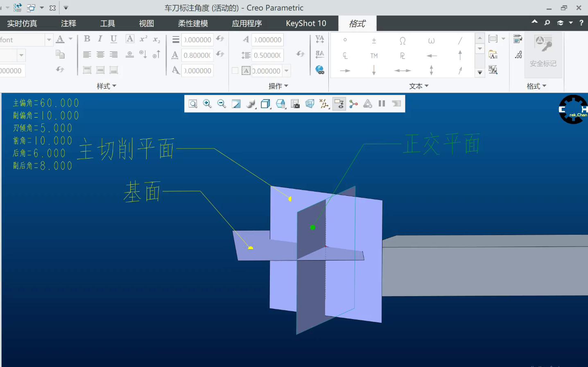Open the 实时仿真 tab
The image size is (588, 367).
coord(22,23)
